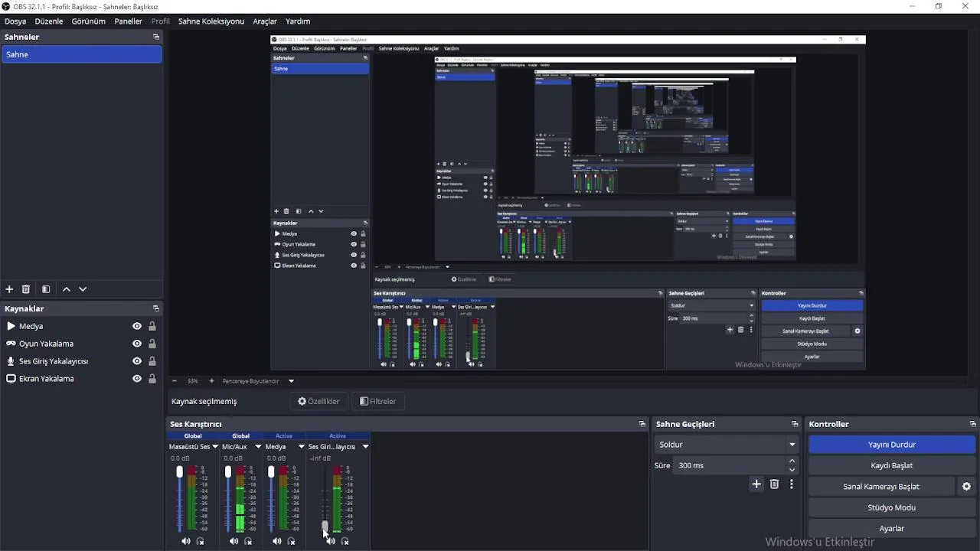The height and width of the screenshot is (551, 980).
Task: Toggle monitoring icon for Medya channel
Action: point(291,541)
